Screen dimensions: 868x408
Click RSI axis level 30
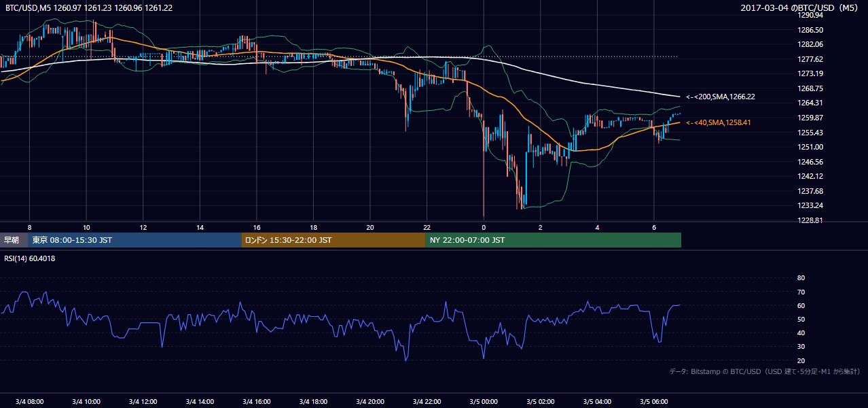(x=801, y=347)
